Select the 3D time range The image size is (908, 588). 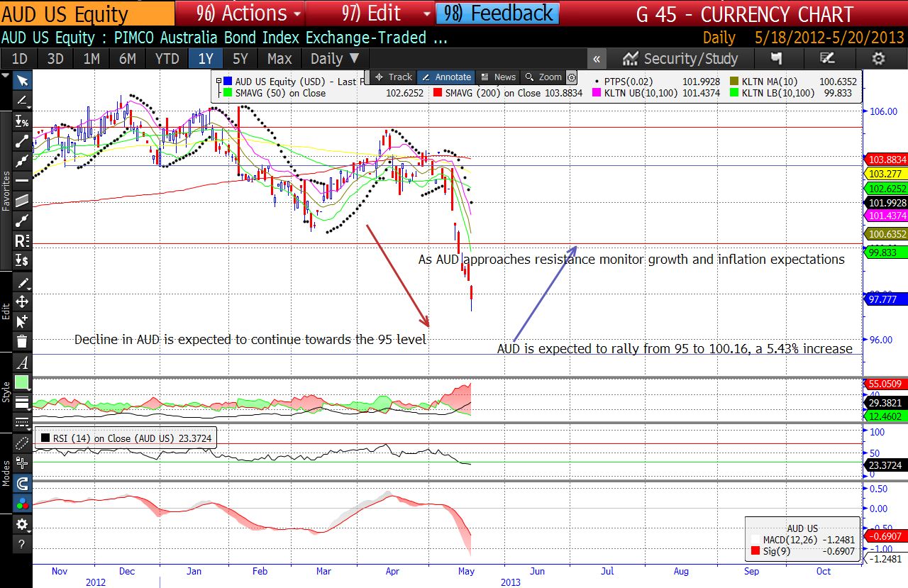55,59
